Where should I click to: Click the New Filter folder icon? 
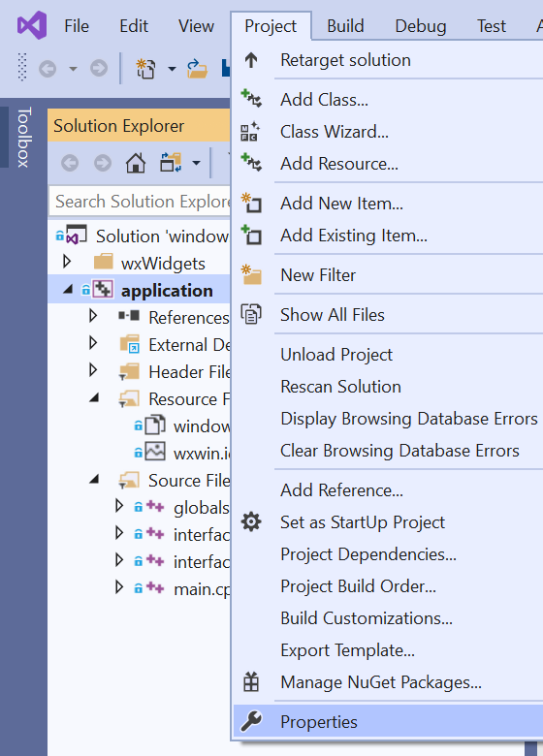click(x=251, y=275)
